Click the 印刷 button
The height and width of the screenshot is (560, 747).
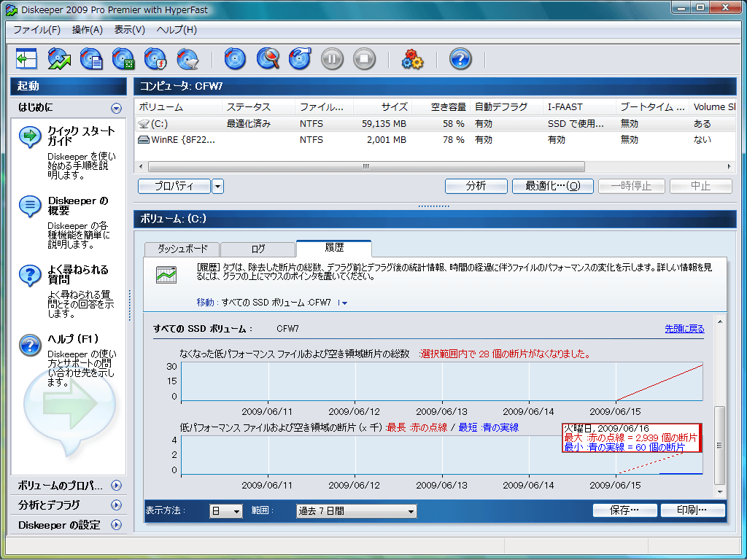tap(692, 510)
